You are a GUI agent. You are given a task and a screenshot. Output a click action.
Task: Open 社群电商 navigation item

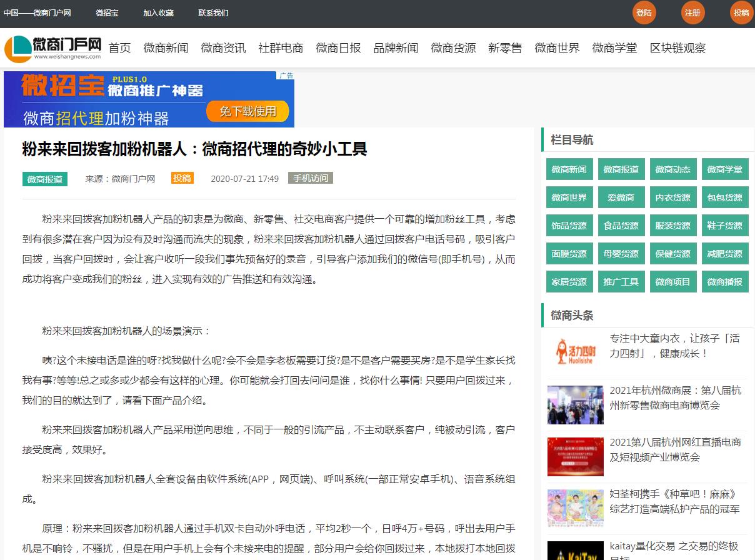[x=281, y=48]
